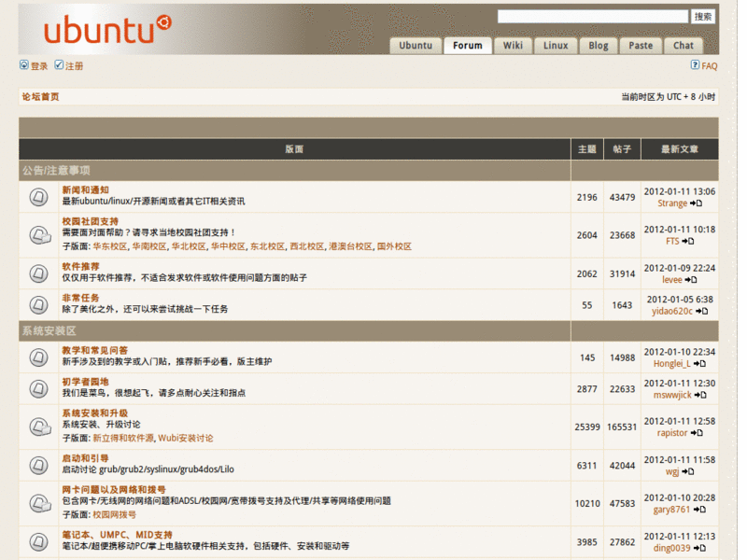Viewport: 747px width, 560px height.
Task: View user profile rapistor
Action: [672, 433]
